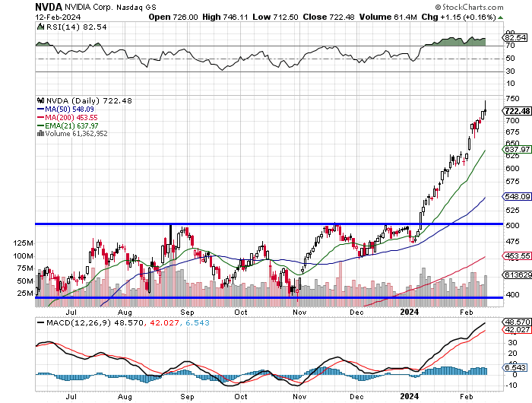This screenshot has width=532, height=403.
Task: Click the 722.48 last-price tag on price axis
Action: point(517,111)
